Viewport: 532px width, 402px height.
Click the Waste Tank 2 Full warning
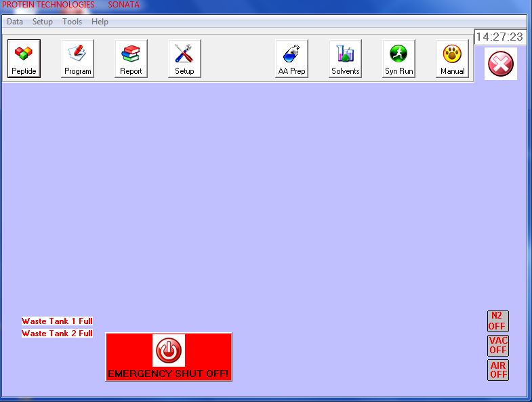tap(57, 334)
